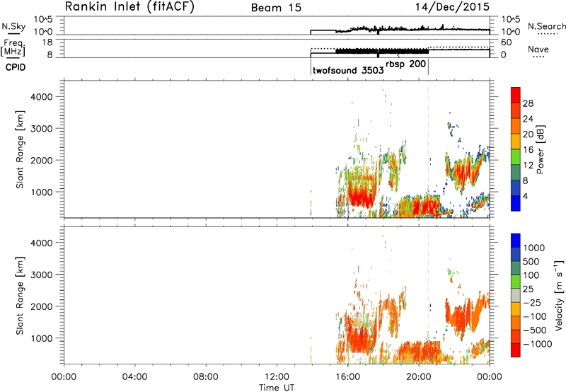Click the blue bottom segment of the power colorbar
Viewport: 566px width, 392px height.
(x=516, y=203)
